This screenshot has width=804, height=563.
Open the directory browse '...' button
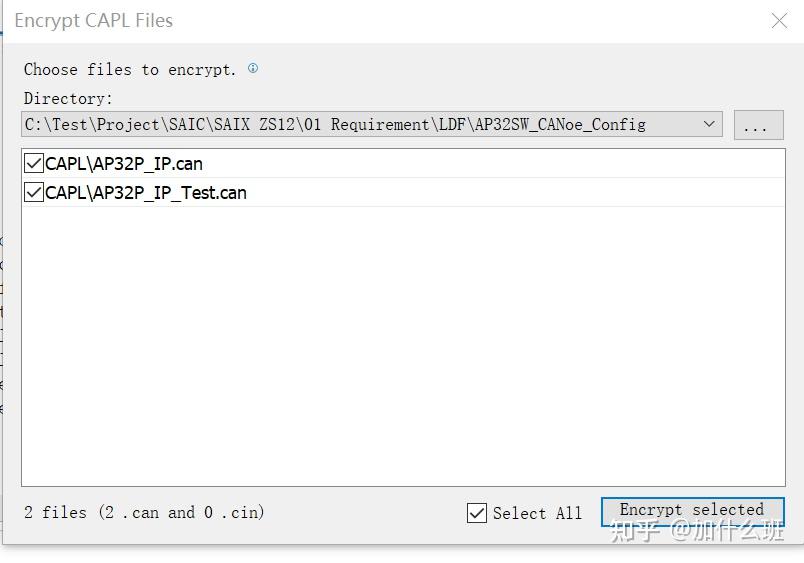[x=758, y=125]
